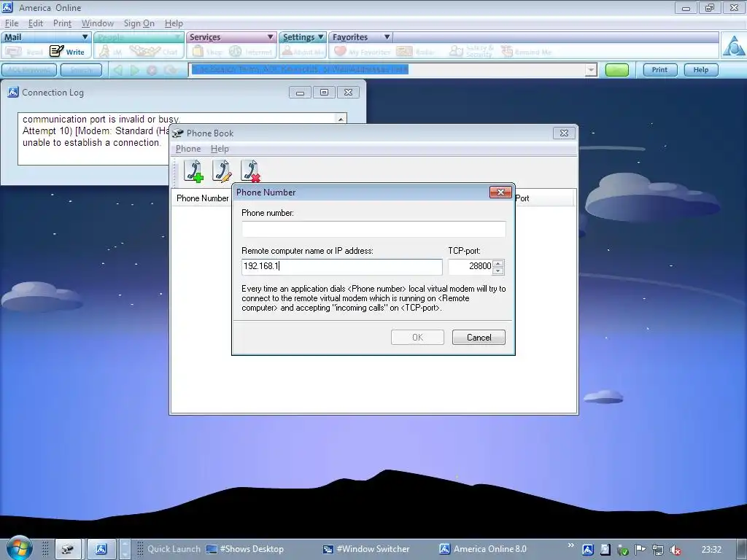Open the Edit menu
This screenshot has width=747, height=560.
[x=35, y=23]
